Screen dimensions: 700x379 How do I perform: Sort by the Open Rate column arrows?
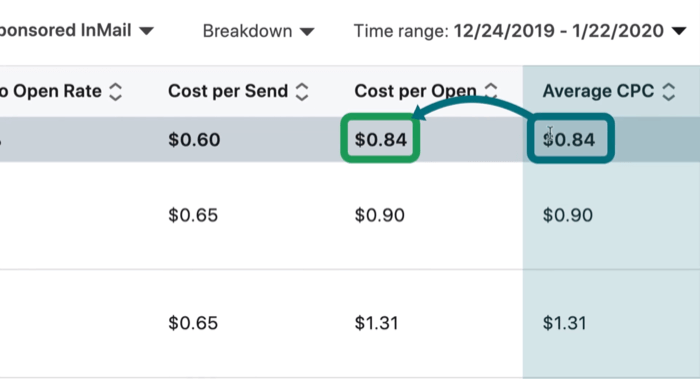(x=116, y=92)
